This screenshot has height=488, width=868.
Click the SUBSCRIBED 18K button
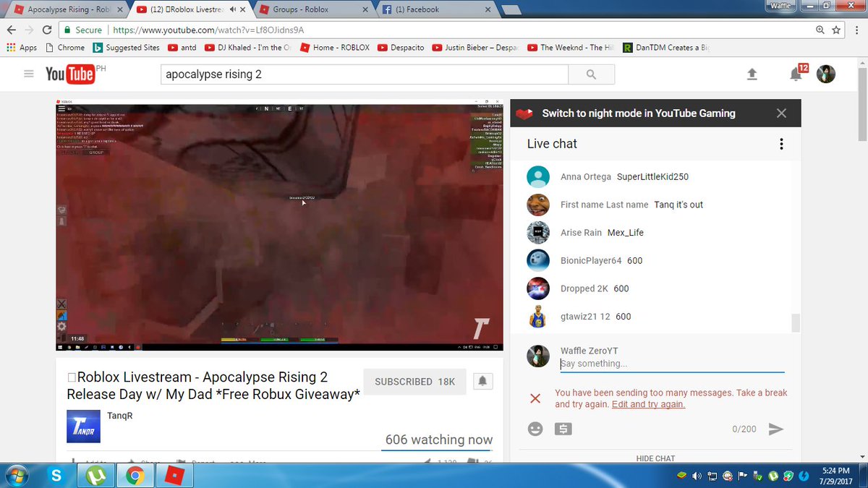(x=415, y=381)
